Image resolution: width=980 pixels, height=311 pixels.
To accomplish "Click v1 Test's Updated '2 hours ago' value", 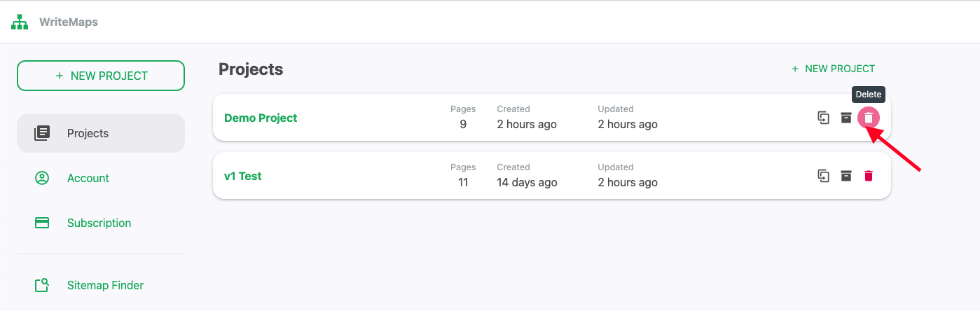I will pyautogui.click(x=628, y=182).
